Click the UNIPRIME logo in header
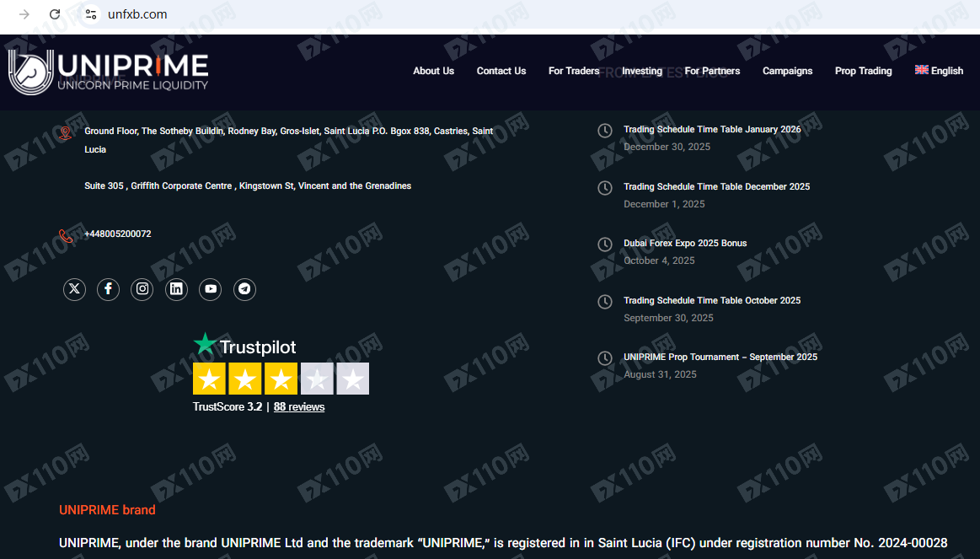The image size is (980, 559). [109, 72]
